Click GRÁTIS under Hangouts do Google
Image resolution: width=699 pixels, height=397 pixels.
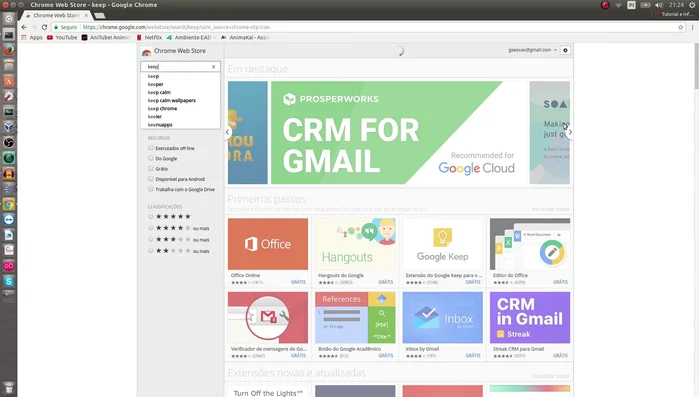pyautogui.click(x=386, y=282)
